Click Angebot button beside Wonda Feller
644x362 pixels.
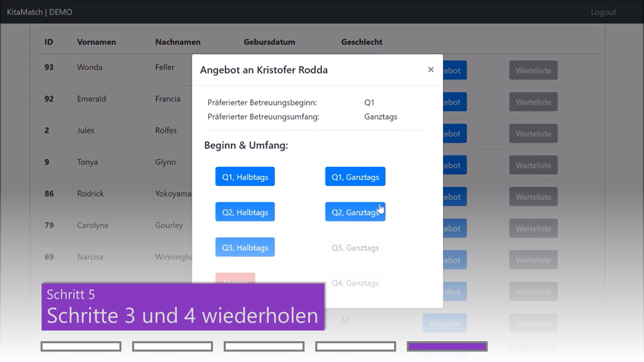point(455,70)
